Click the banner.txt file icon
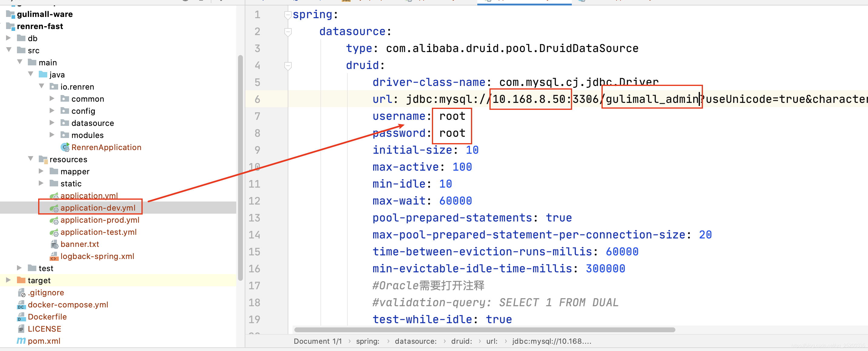 pos(54,244)
